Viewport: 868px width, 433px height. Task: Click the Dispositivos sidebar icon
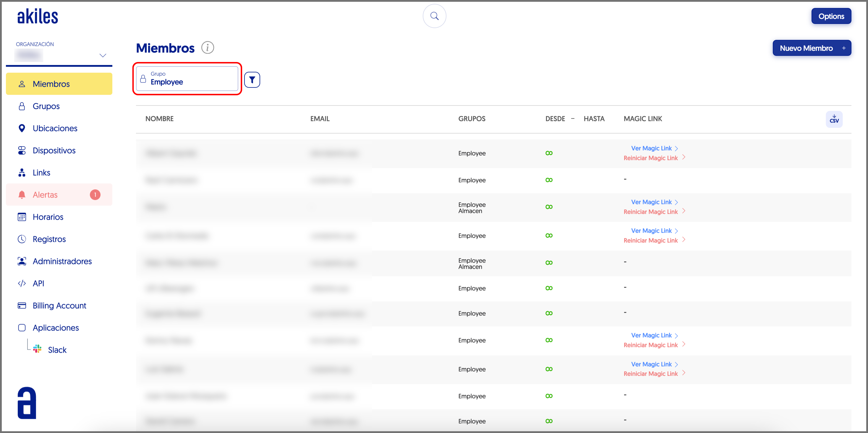[x=22, y=151]
